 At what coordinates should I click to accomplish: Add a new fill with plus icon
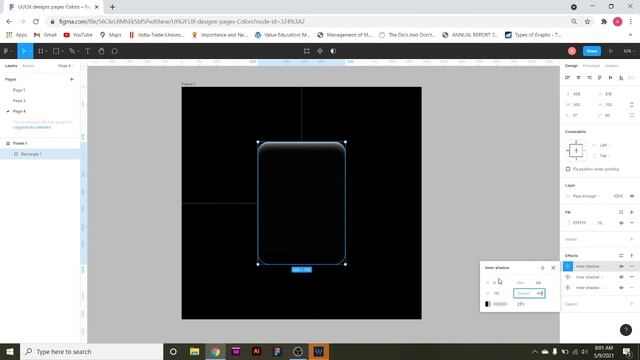(x=632, y=212)
